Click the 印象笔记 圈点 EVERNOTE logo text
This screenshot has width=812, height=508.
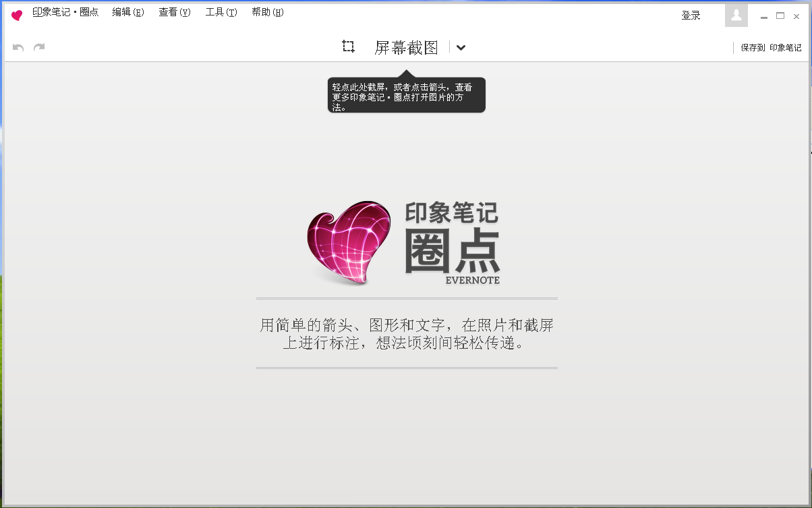[452, 244]
